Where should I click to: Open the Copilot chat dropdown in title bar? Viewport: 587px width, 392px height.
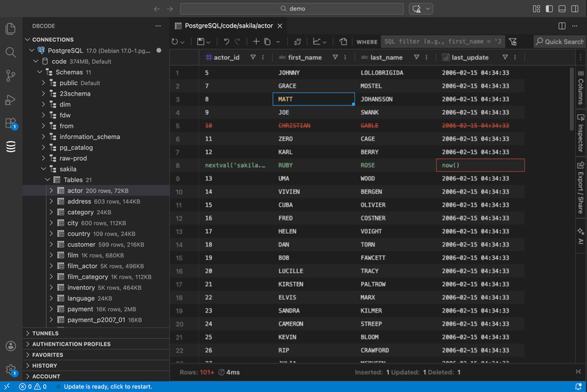click(x=428, y=9)
